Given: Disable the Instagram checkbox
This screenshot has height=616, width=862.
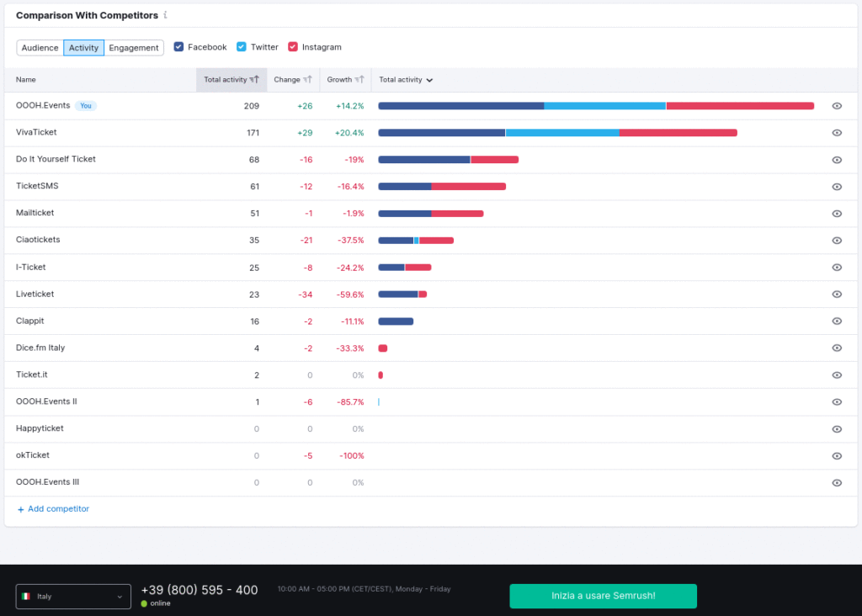Looking at the screenshot, I should [293, 47].
